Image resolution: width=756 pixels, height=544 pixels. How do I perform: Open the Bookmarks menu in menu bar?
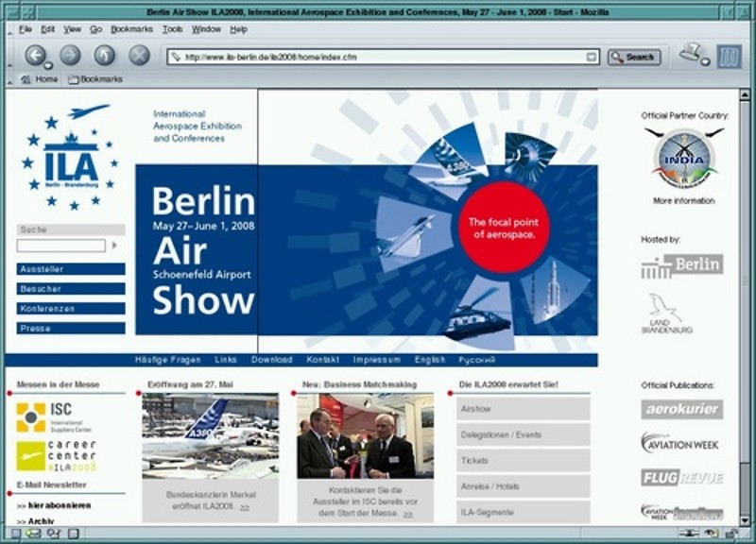tap(131, 30)
